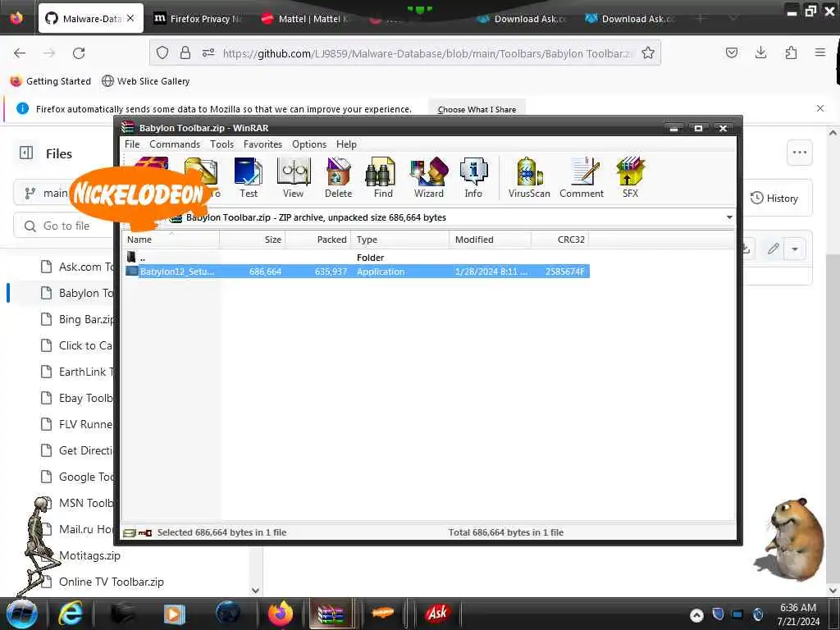Viewport: 840px width, 630px height.
Task: Run VirusScan from the WinRAR toolbar
Action: pyautogui.click(x=529, y=178)
